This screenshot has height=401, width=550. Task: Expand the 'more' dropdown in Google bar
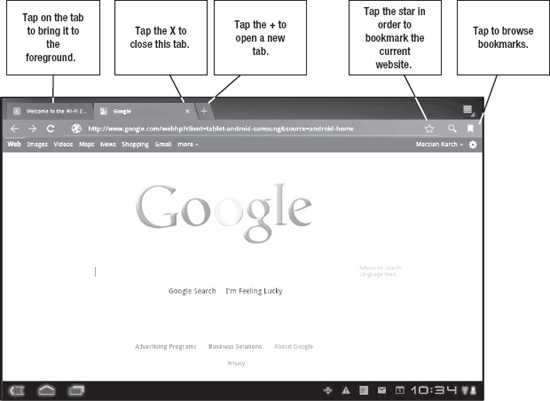(x=188, y=144)
